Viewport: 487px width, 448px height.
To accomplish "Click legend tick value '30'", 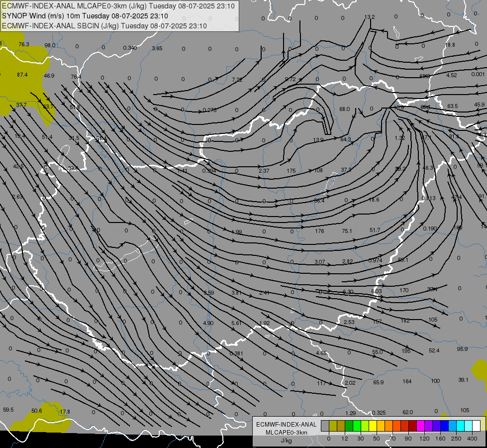I will click(361, 439).
